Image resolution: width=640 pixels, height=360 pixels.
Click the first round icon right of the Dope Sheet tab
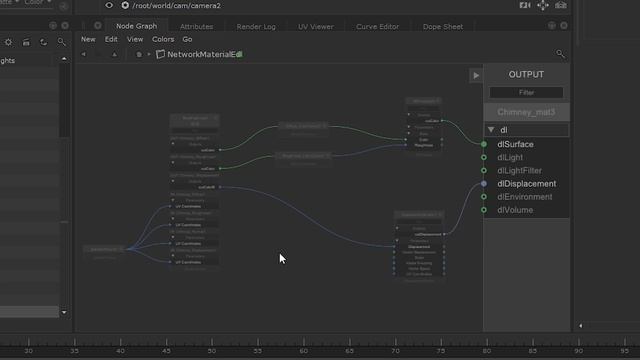click(x=552, y=26)
